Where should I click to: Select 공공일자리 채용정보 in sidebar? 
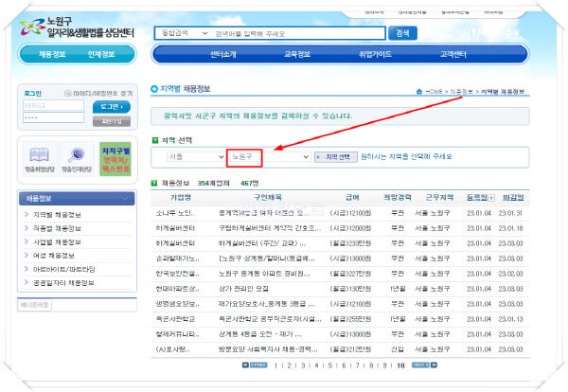point(63,282)
